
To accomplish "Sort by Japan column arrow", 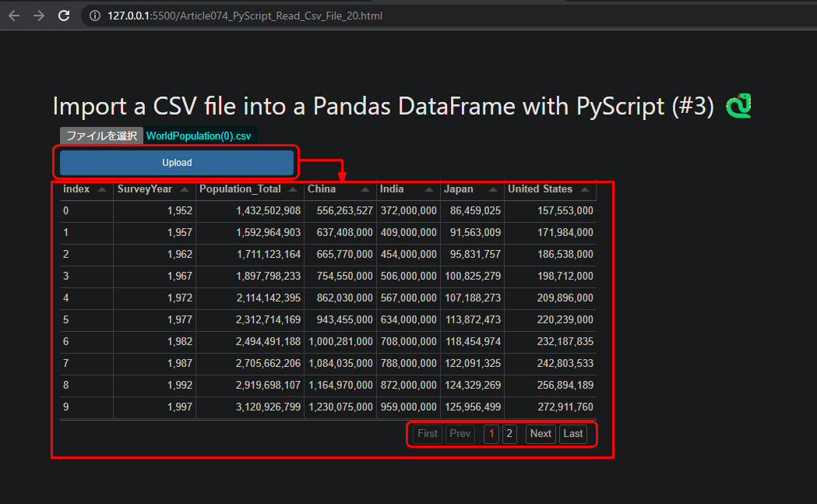I will click(493, 190).
